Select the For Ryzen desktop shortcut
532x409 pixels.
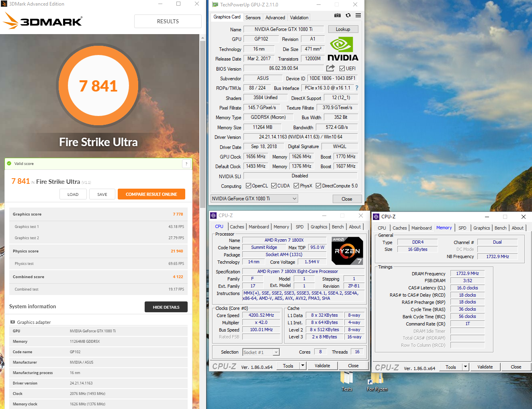point(377,382)
